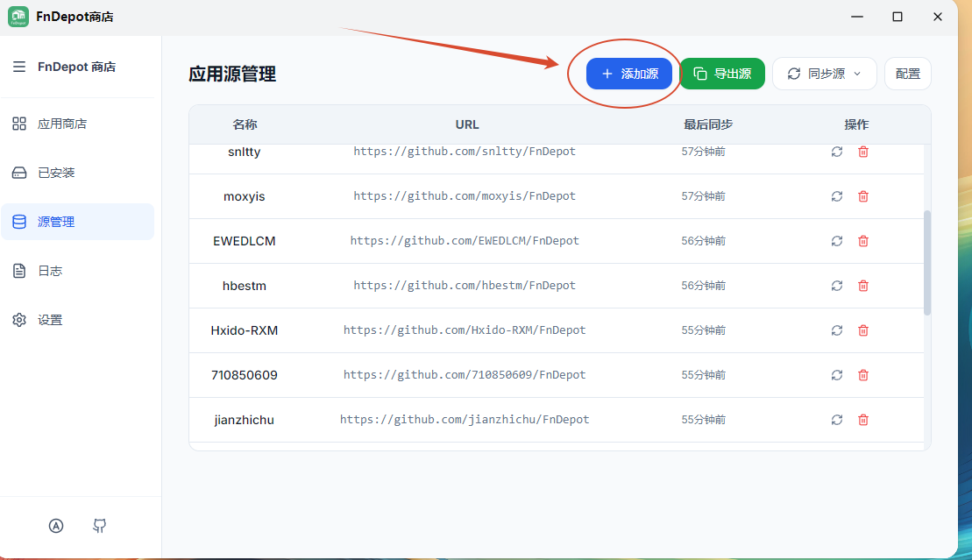Screen dimensions: 972x560
Task: Click the FnDepot app logo in the title bar
Action: [18, 17]
